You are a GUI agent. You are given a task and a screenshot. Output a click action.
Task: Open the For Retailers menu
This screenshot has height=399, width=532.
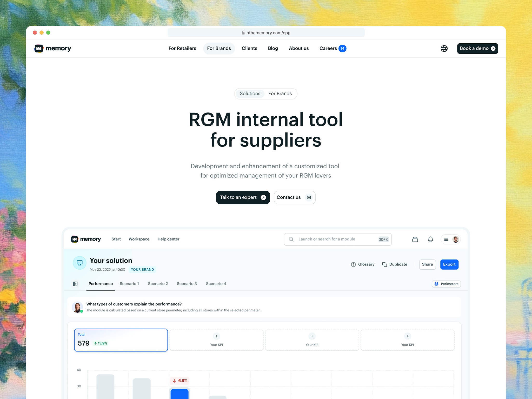(x=182, y=49)
